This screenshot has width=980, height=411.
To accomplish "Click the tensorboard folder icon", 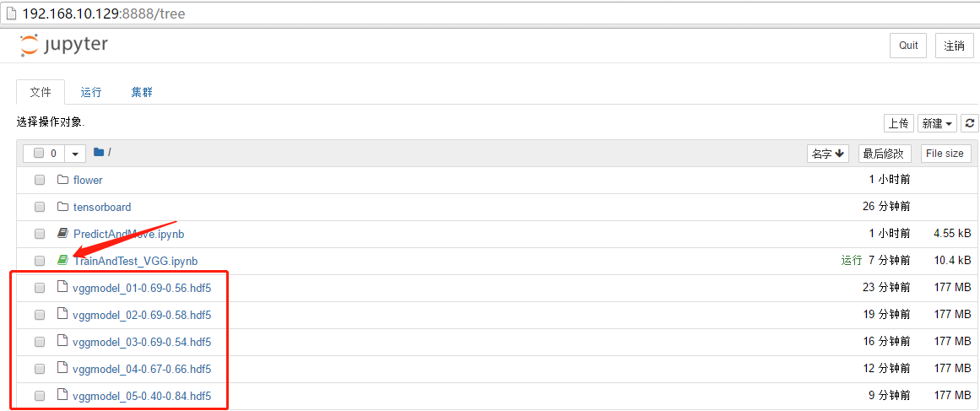I will pos(62,207).
